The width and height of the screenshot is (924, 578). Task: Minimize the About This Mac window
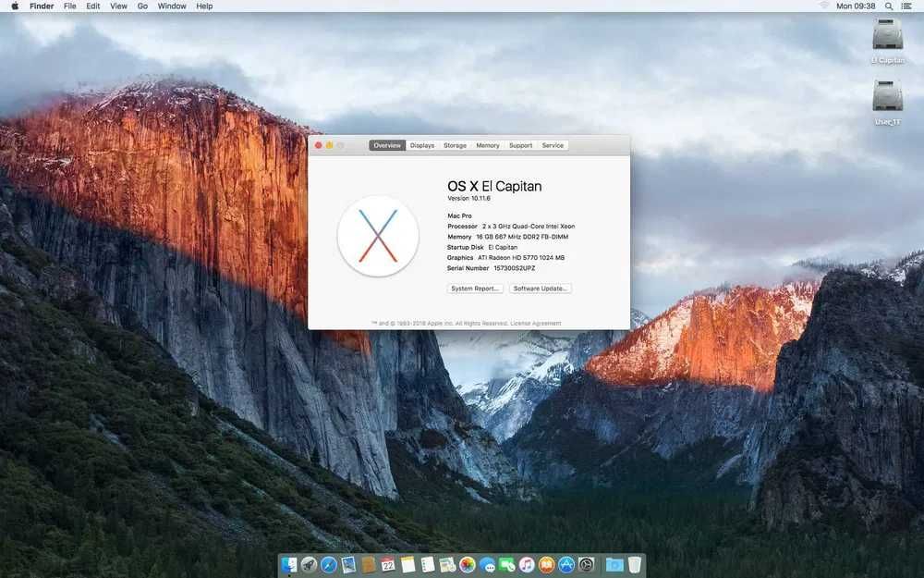(330, 145)
